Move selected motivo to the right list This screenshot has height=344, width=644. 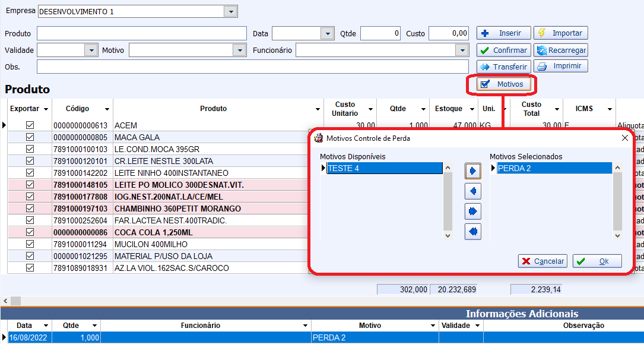tap(473, 171)
